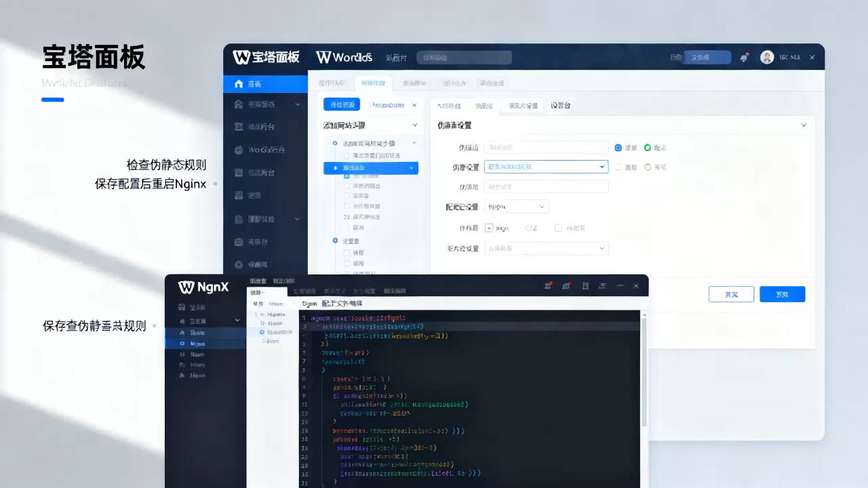Click the vertical scrollbar of the NgnX code editor
Image resolution: width=868 pixels, height=488 pixels.
click(x=644, y=371)
